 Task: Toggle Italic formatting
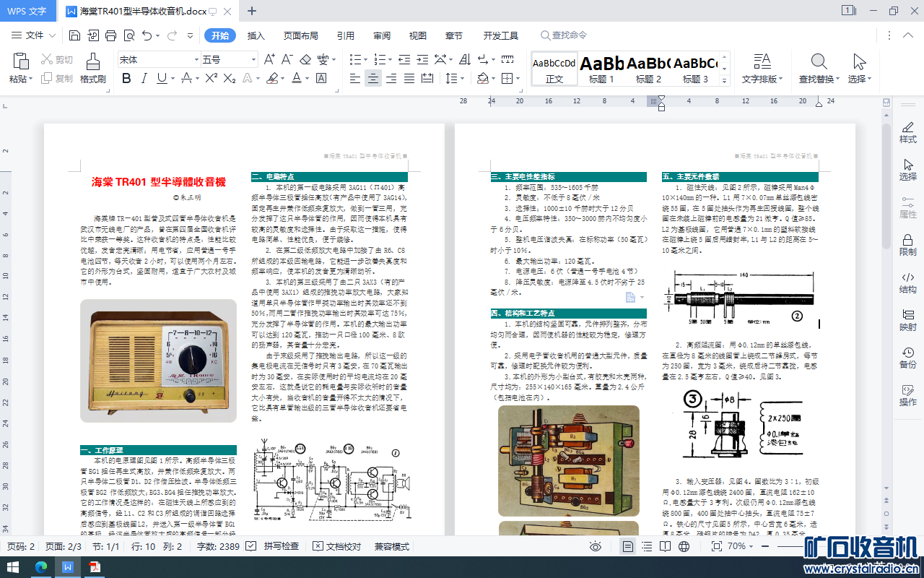[144, 78]
